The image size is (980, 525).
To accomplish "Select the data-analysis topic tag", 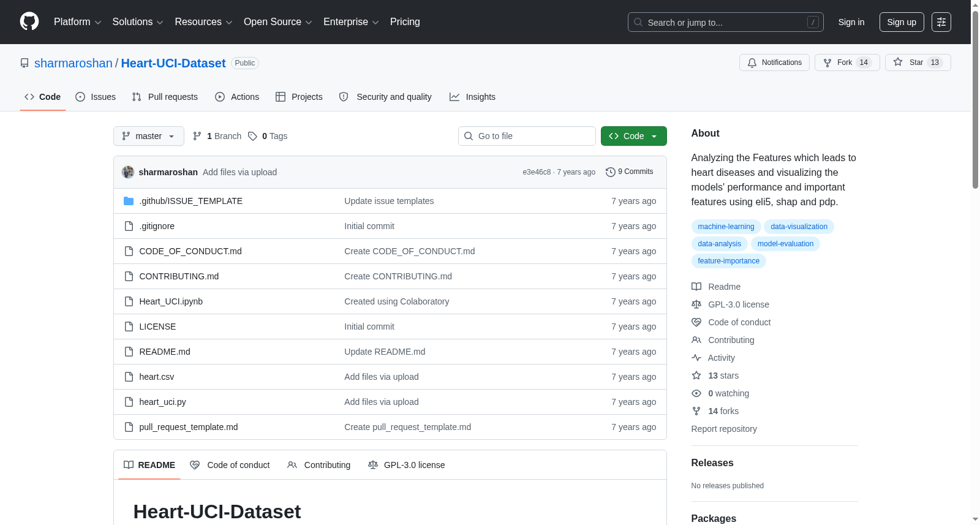I will [x=720, y=244].
